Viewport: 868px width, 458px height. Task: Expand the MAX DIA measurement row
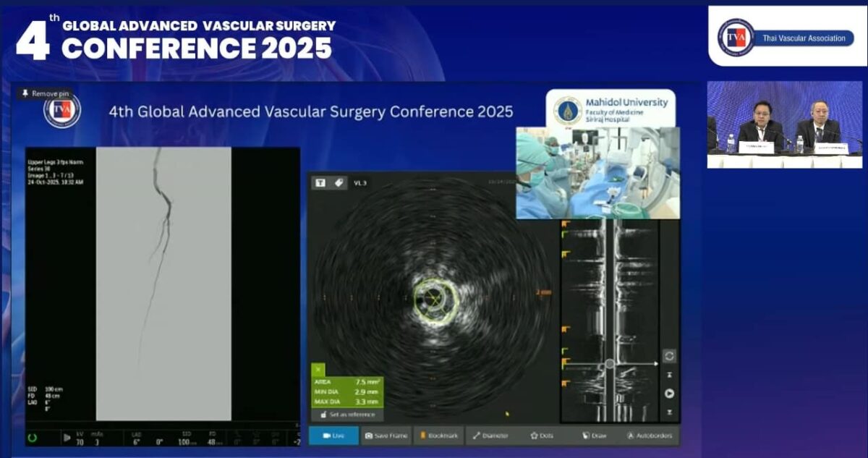(347, 402)
